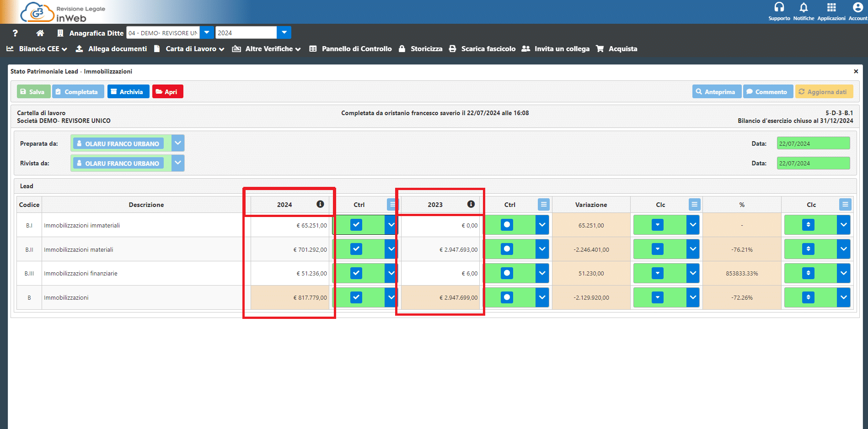
Task: Click the red Apri button
Action: point(167,92)
